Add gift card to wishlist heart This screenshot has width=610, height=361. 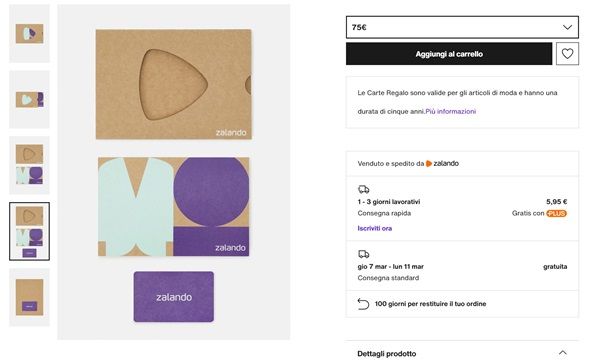[567, 54]
